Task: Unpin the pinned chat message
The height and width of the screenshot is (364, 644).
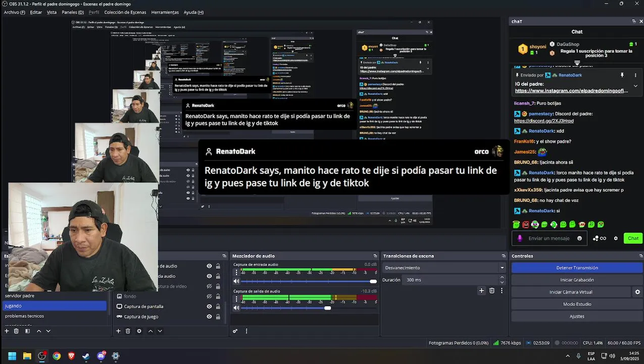Action: pos(622,75)
